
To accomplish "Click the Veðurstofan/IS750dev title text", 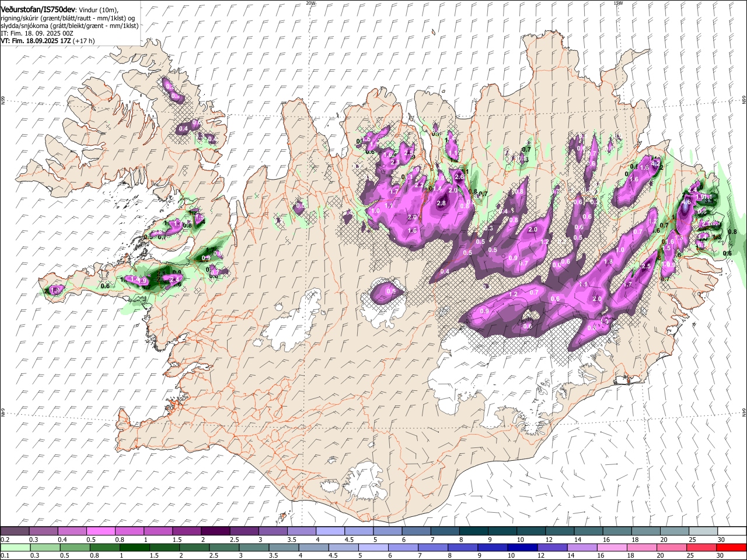I will pyautogui.click(x=38, y=9).
